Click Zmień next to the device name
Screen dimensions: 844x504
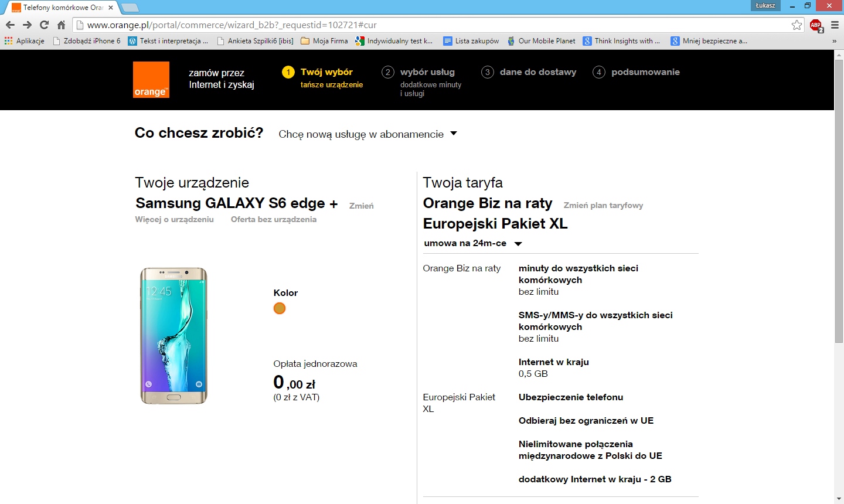362,206
